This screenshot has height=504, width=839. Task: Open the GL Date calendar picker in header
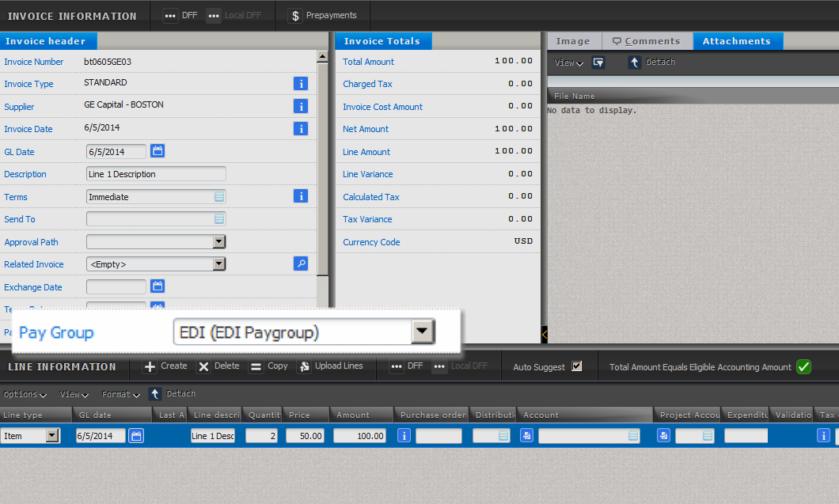[157, 151]
